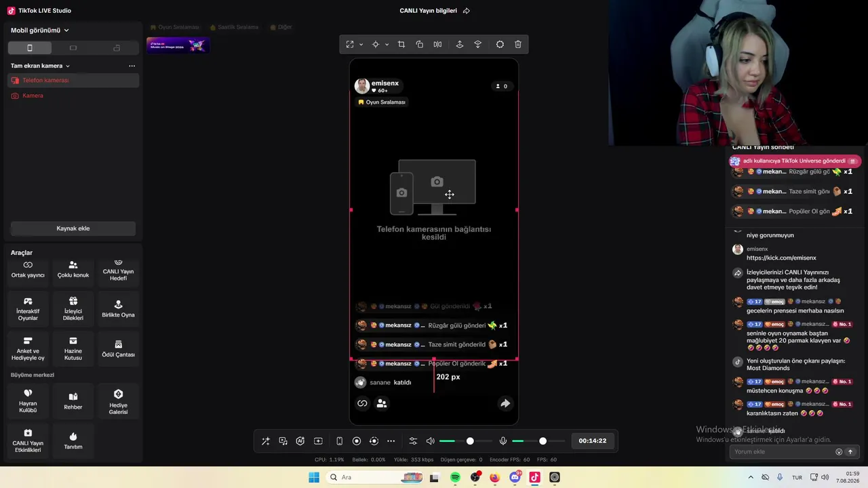Open the Oyun Sıralaması badge in the preview
Viewport: 868px width, 488px height.
[x=382, y=102]
